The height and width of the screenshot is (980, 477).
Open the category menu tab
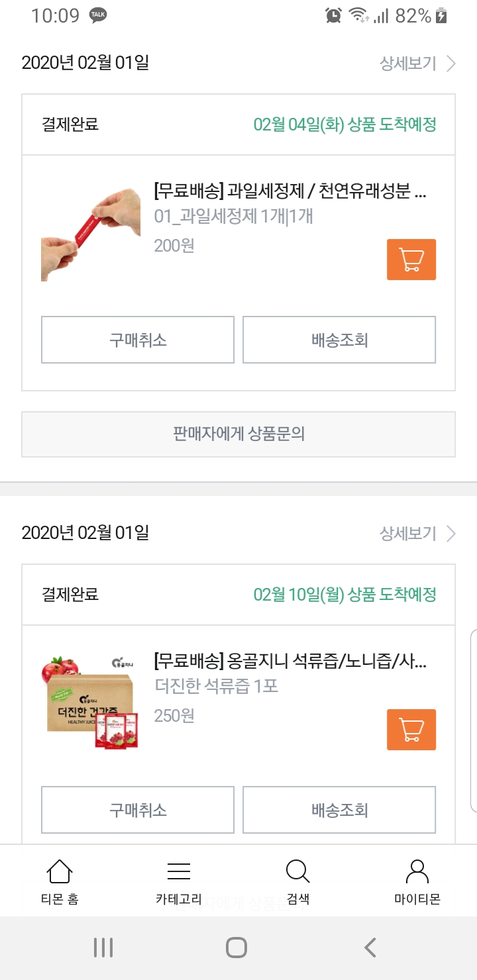click(179, 881)
